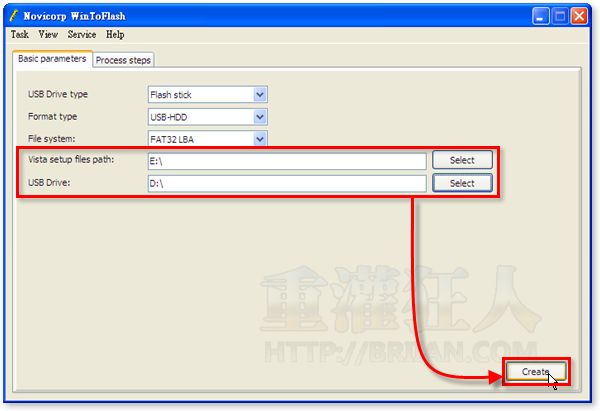
Task: Minimize the WinToFlash window
Action: (541, 16)
